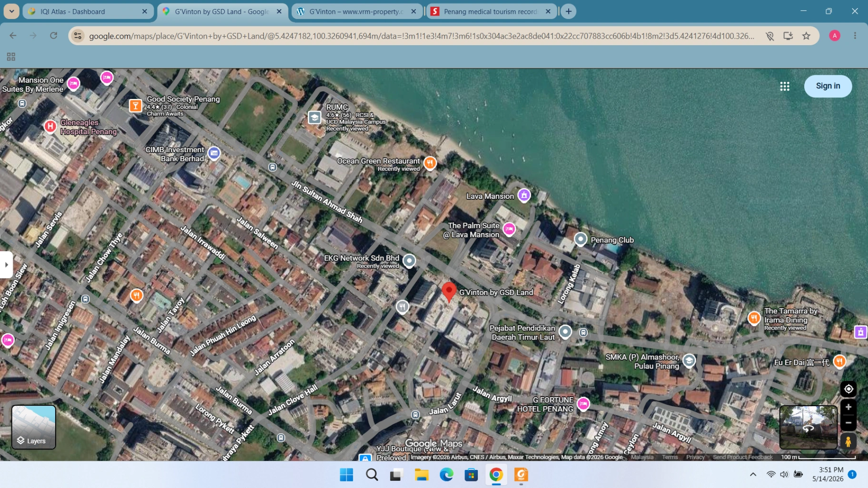Open the install app icon in address bar

pos(788,36)
